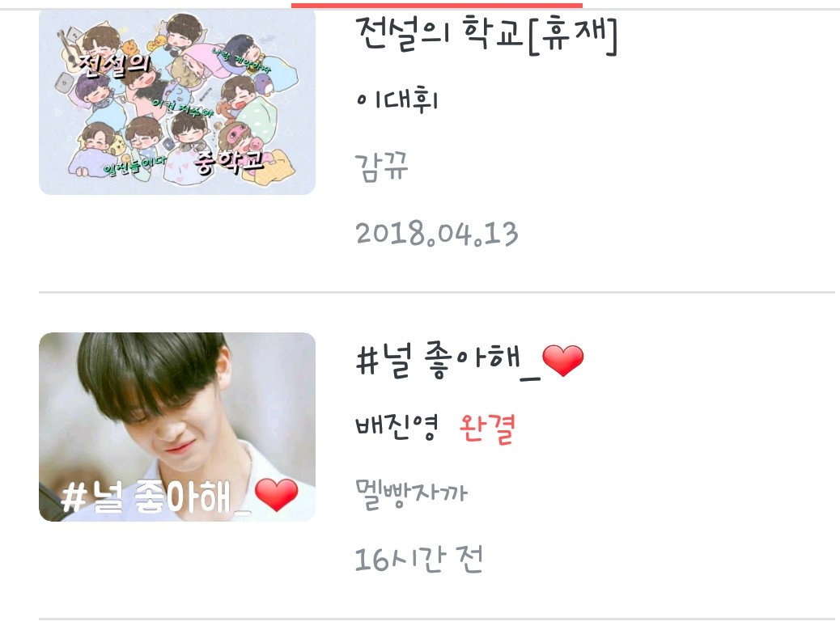This screenshot has height=630, width=840.
Task: Select the title #널 좋아해_
Action: [x=469, y=360]
